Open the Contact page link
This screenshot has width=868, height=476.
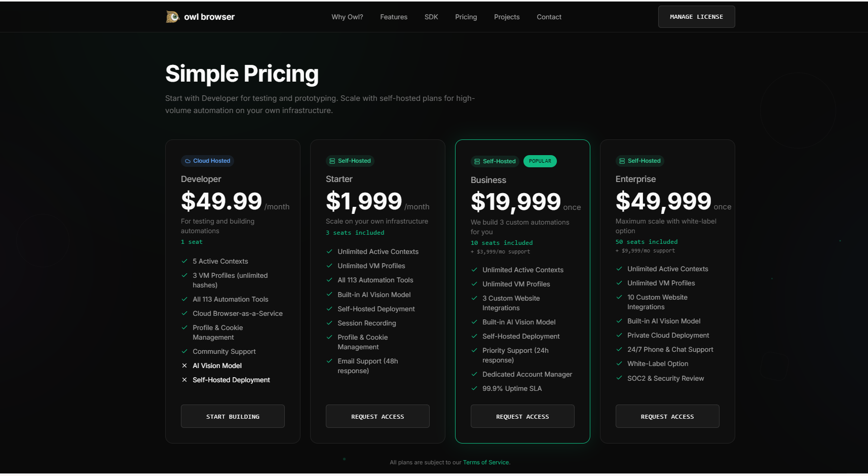coord(549,17)
